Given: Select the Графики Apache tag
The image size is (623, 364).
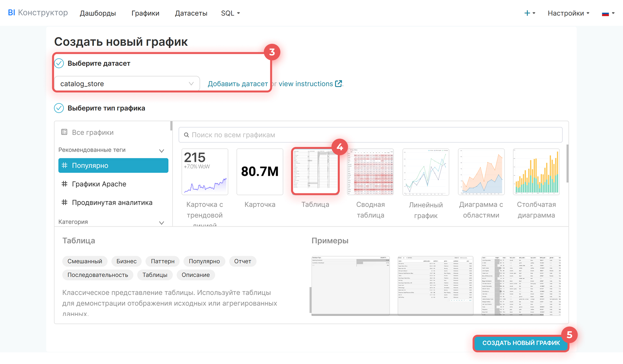Looking at the screenshot, I should pos(99,184).
